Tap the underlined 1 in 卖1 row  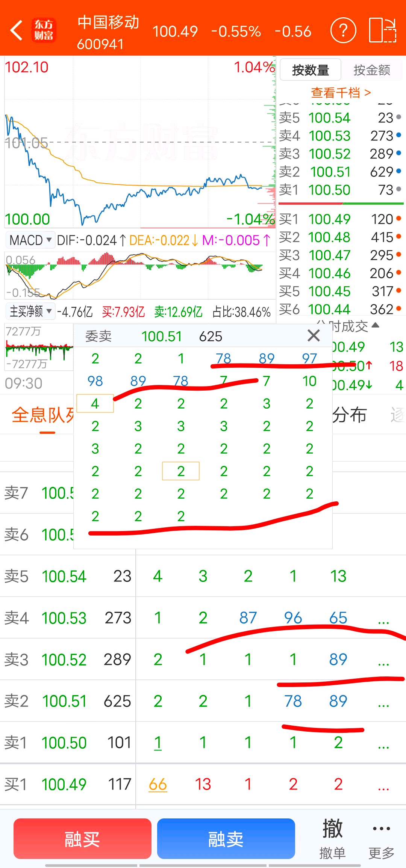158,743
